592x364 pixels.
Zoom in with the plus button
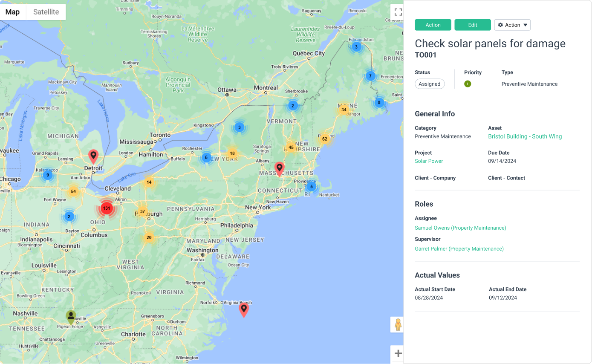(x=398, y=353)
